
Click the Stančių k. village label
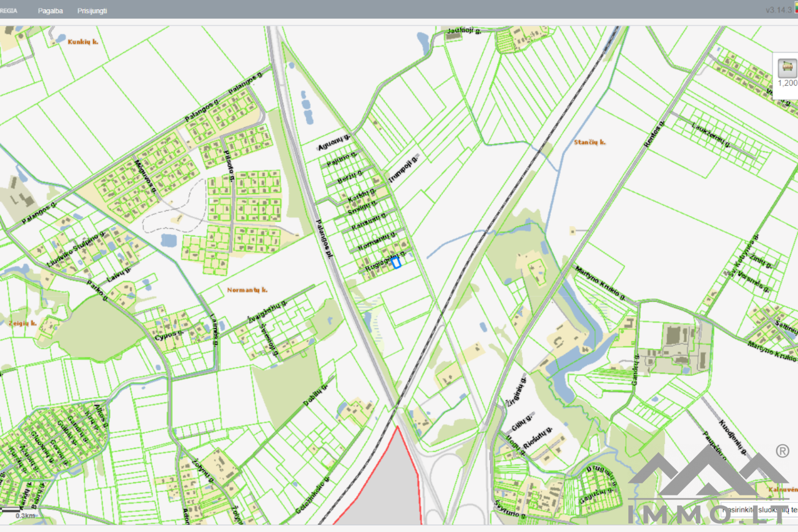tap(589, 142)
